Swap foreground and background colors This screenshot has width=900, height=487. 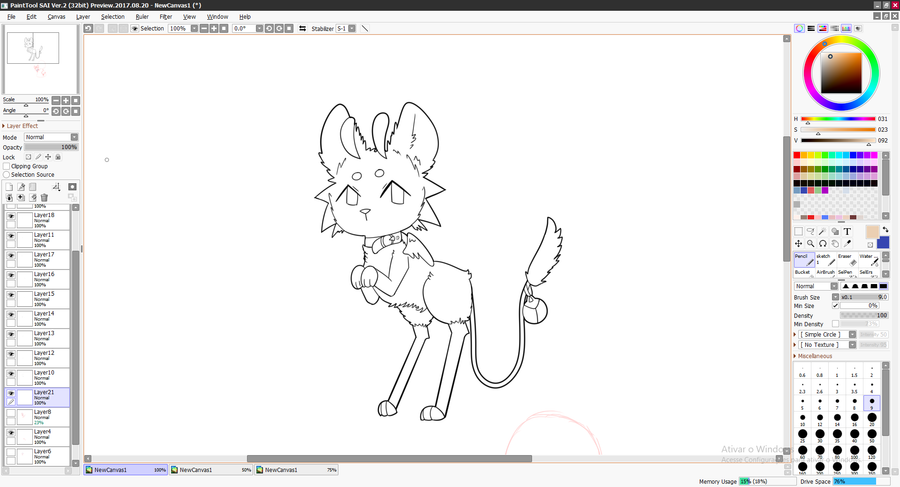point(886,229)
